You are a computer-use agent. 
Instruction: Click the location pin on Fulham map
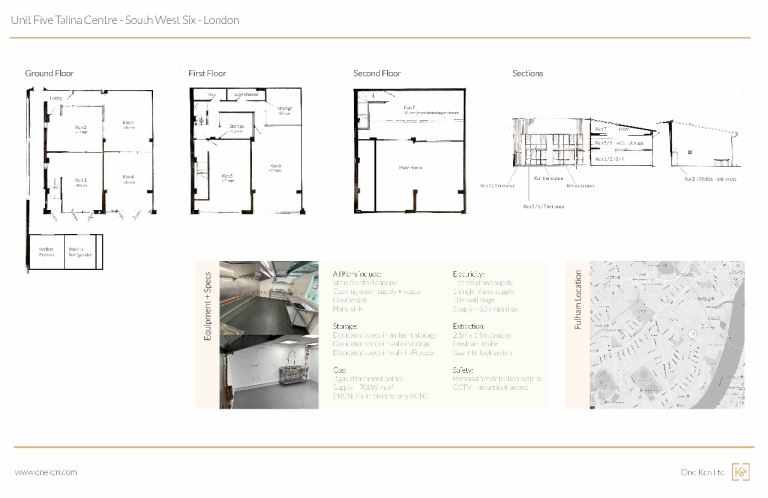(x=693, y=334)
